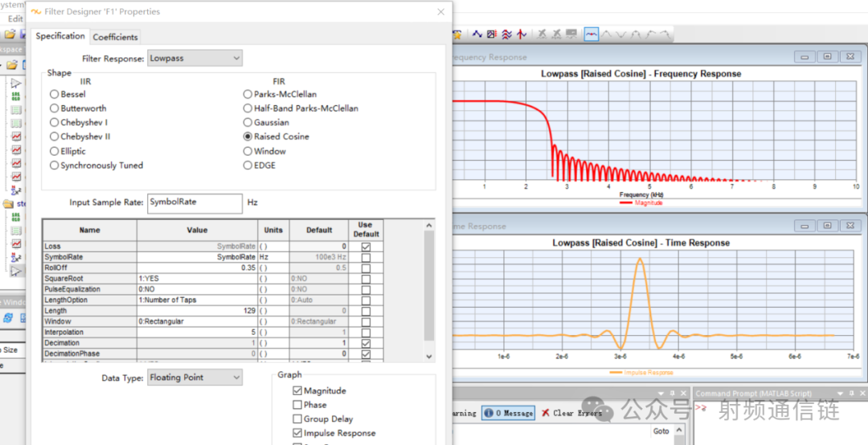Click PulseEqualization value 0:NO cell

coord(197,289)
